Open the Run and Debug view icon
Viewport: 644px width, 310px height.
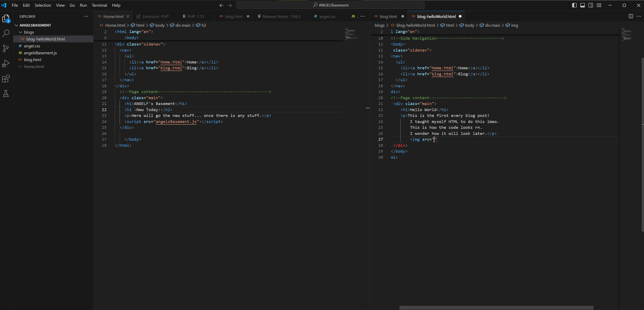(x=6, y=63)
